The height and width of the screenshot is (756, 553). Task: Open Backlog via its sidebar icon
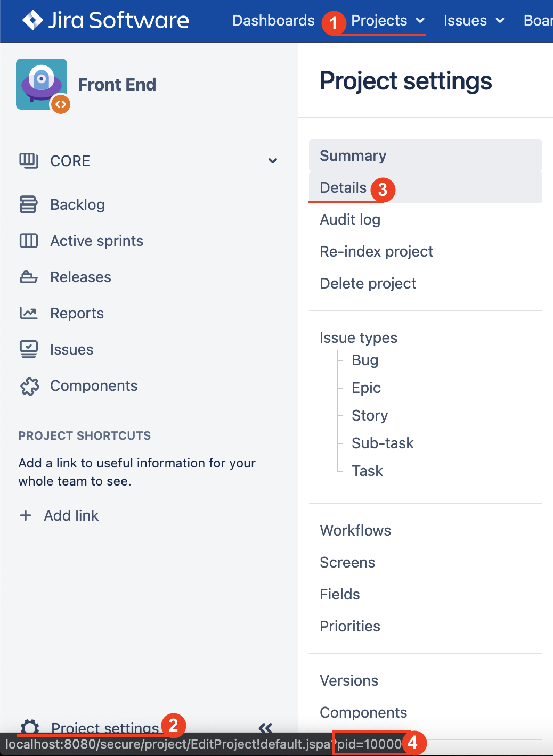tap(29, 204)
